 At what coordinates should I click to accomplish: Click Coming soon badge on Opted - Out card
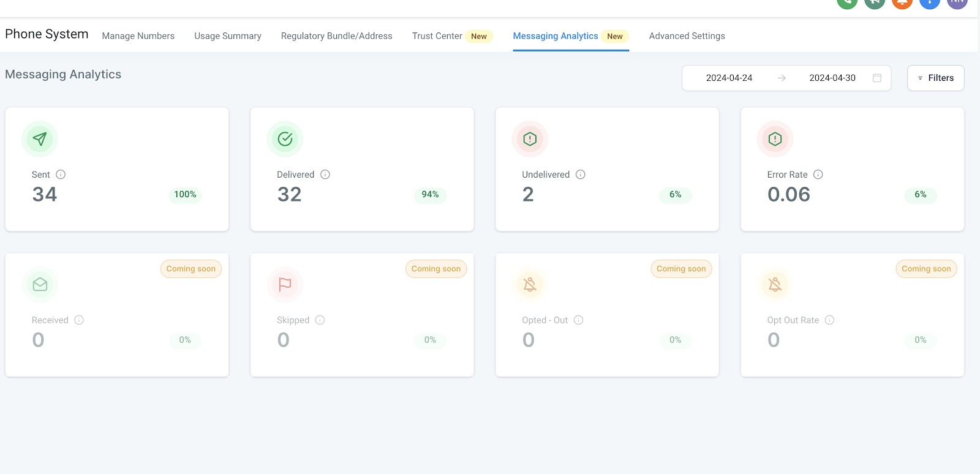(x=681, y=269)
